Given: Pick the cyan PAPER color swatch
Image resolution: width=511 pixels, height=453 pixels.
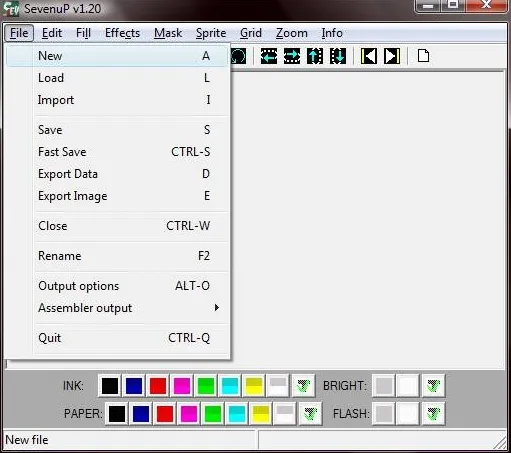Looking at the screenshot, I should tap(237, 414).
